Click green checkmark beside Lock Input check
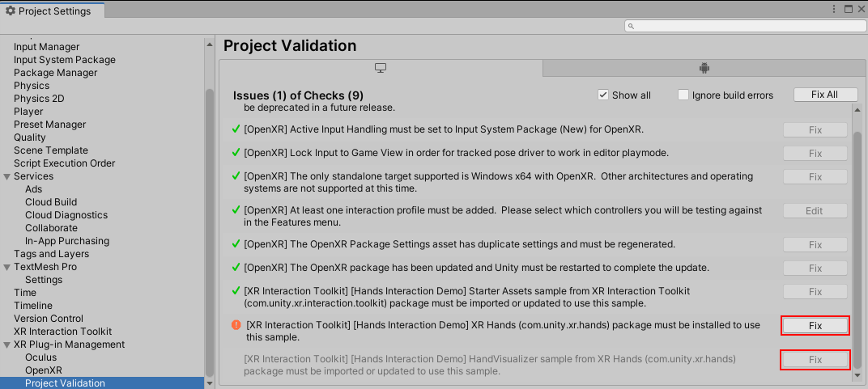Screen dimensions: 868x389 click(236, 153)
